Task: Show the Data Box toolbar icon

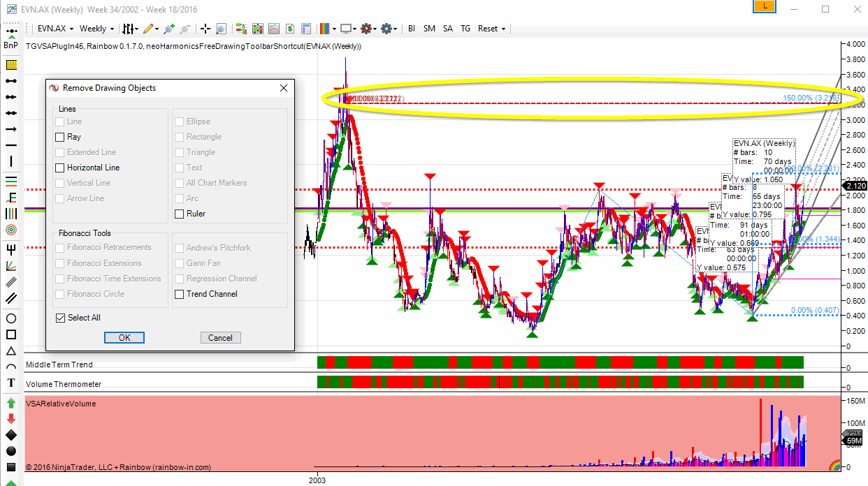Action: click(306, 29)
